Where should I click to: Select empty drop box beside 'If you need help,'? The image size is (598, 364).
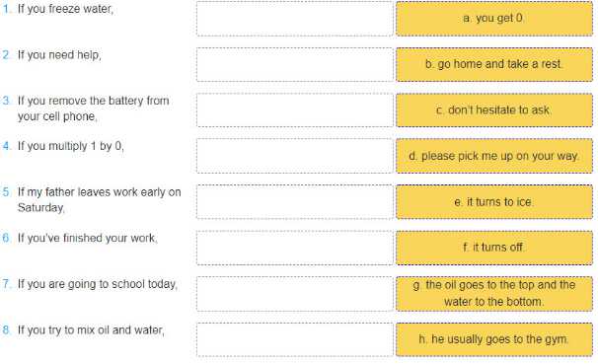(x=295, y=64)
